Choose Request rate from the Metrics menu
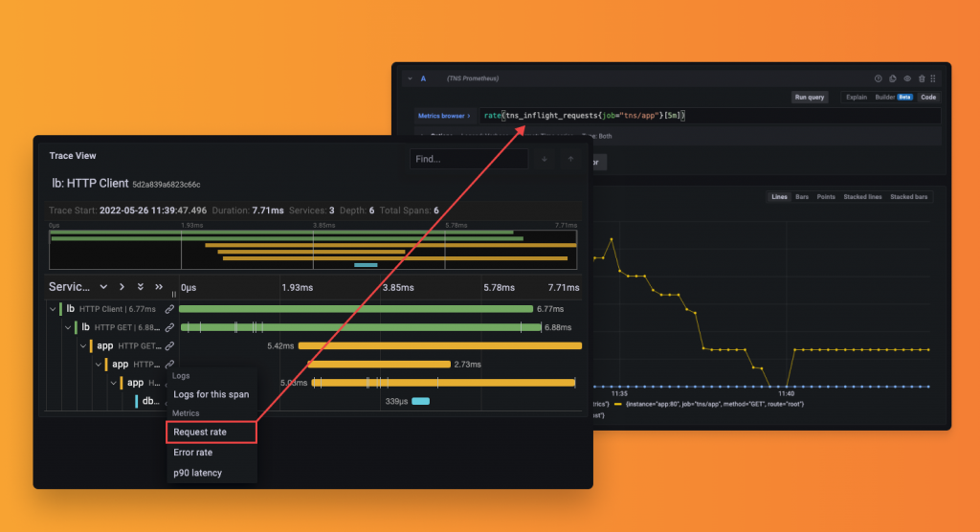The height and width of the screenshot is (532, 980). (212, 432)
